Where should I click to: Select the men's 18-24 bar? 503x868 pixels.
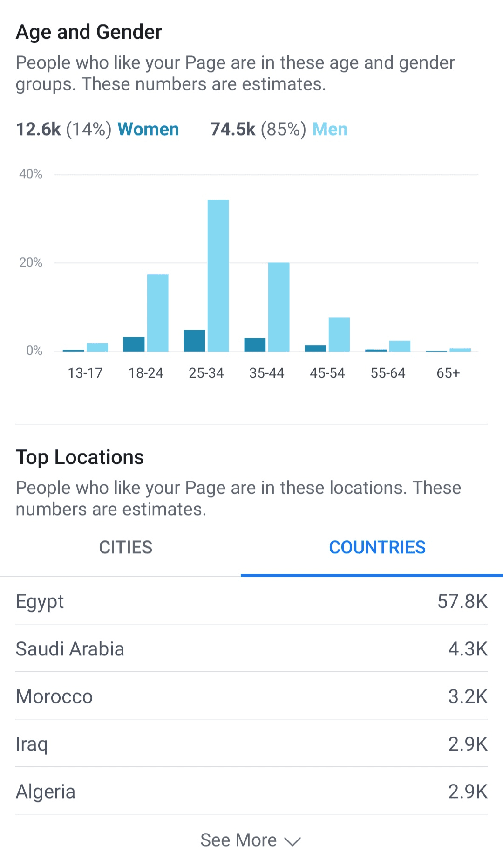[x=157, y=313]
